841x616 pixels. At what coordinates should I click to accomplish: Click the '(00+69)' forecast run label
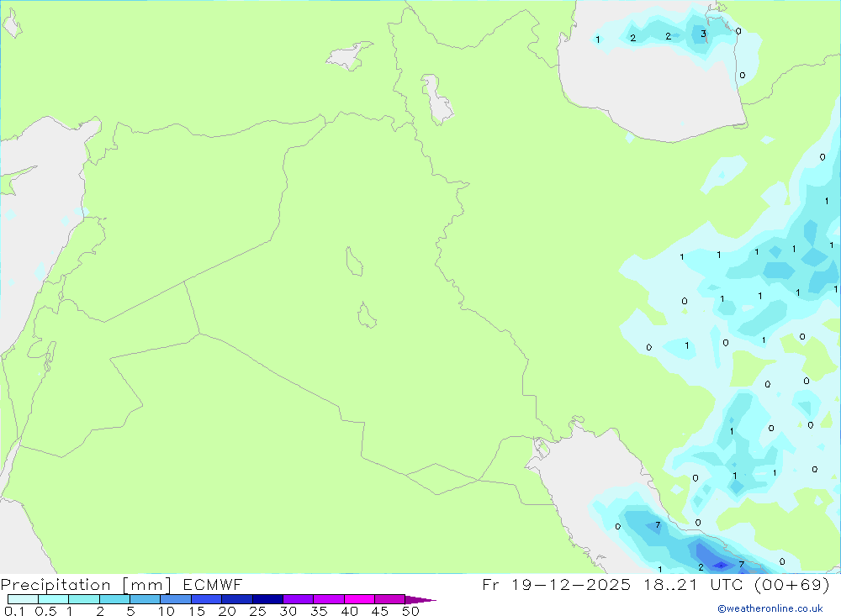pos(791,584)
